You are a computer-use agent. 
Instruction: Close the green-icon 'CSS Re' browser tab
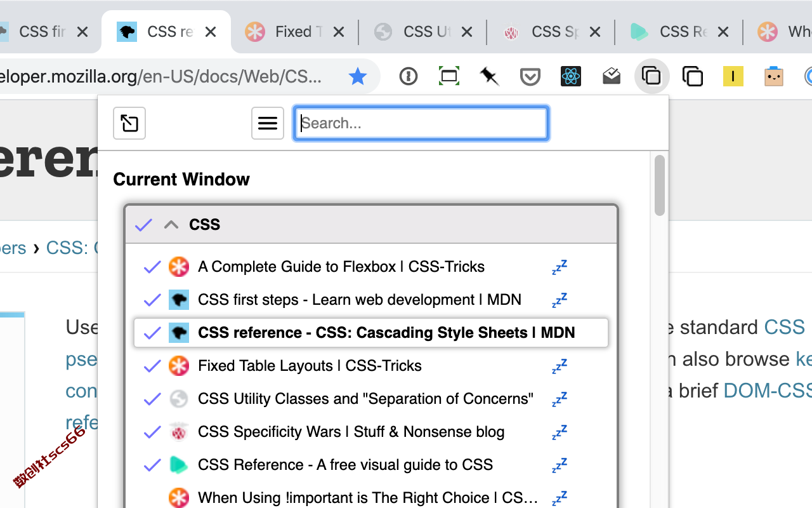pyautogui.click(x=723, y=32)
